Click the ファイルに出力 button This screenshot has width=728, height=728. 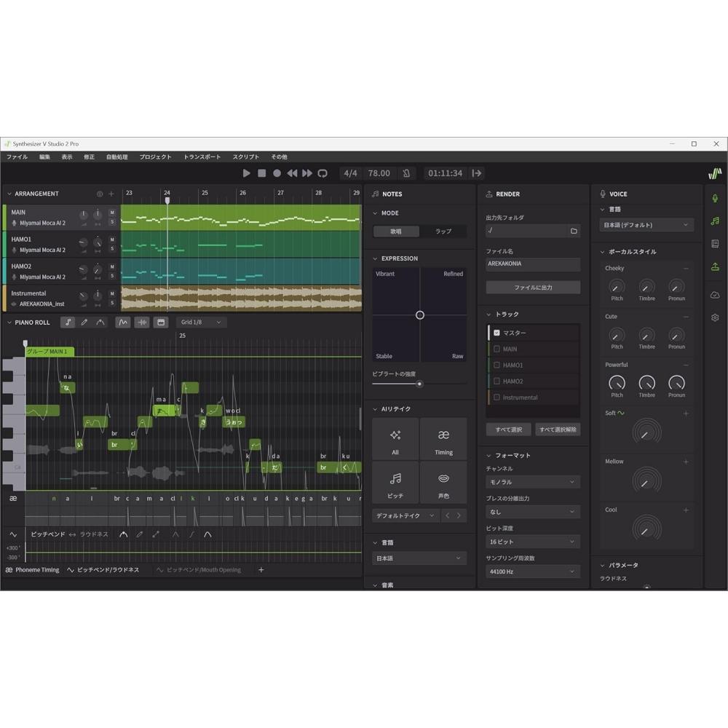click(x=532, y=287)
